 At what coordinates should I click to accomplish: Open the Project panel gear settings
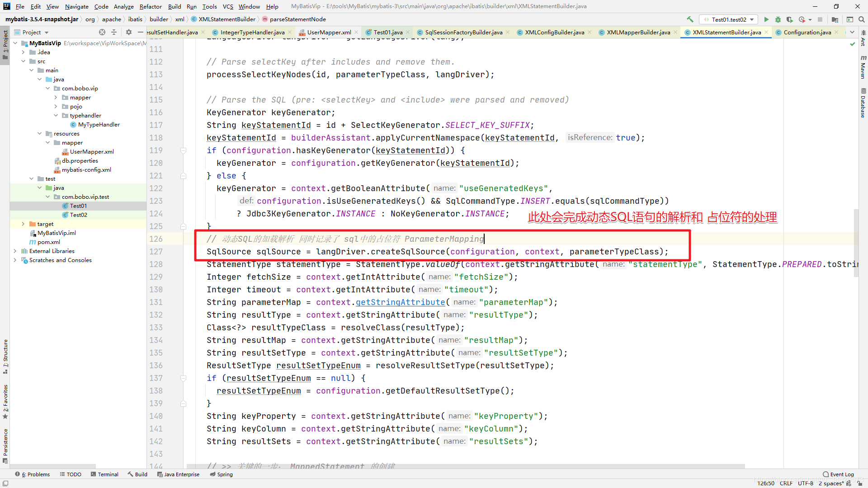pos(129,32)
